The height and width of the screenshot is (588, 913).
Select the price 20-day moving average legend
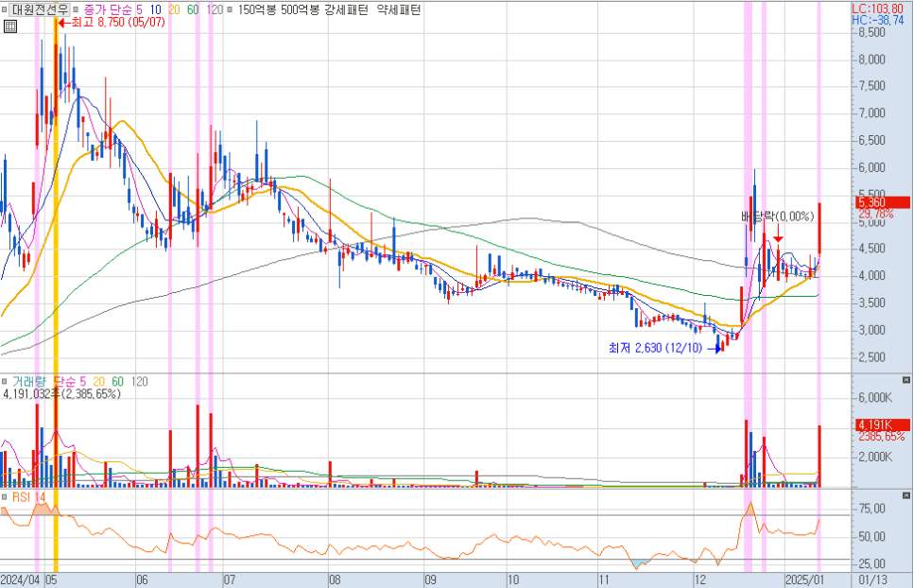pos(174,9)
